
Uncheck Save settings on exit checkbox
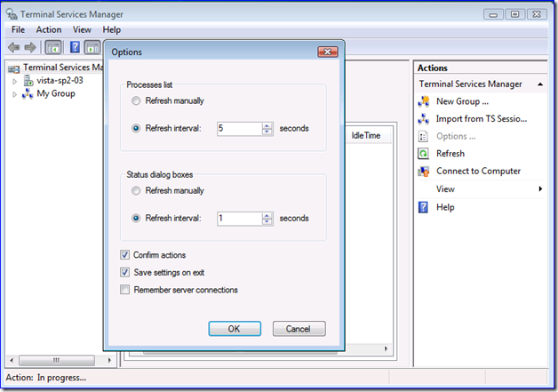point(124,272)
